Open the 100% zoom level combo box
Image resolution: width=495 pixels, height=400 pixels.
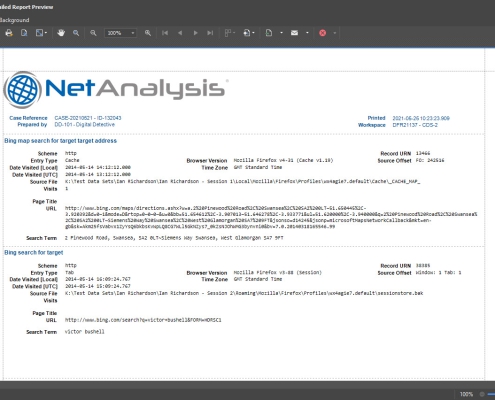[x=120, y=33]
